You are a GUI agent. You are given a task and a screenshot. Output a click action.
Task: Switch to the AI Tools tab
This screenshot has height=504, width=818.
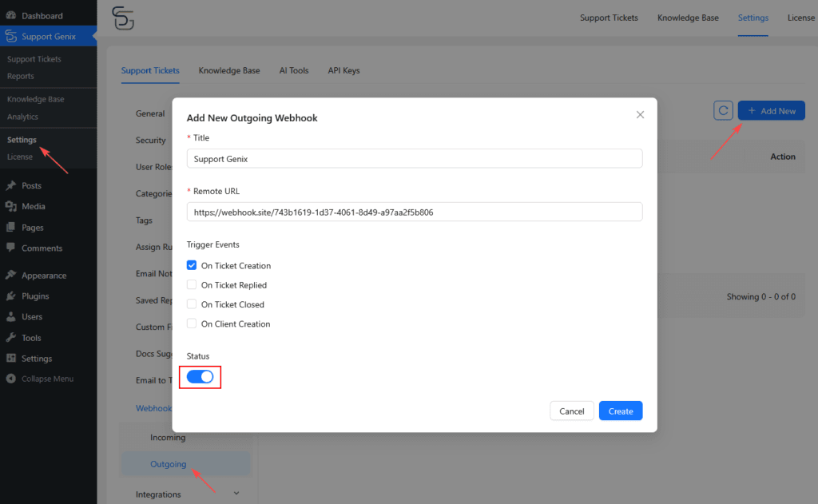[294, 70]
